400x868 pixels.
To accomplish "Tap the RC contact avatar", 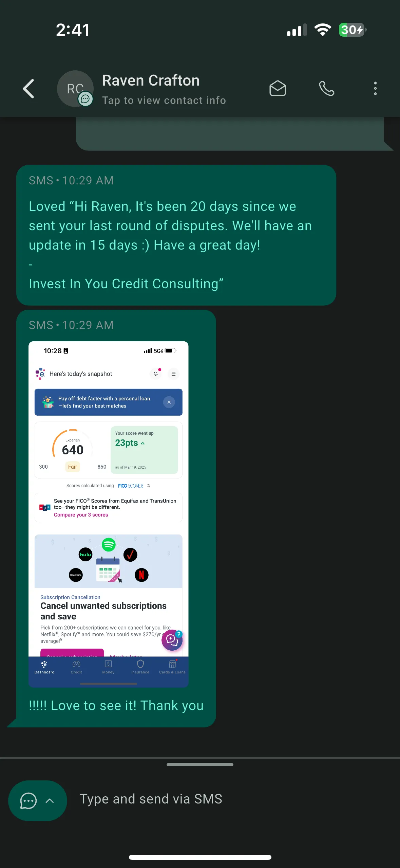I will click(75, 89).
